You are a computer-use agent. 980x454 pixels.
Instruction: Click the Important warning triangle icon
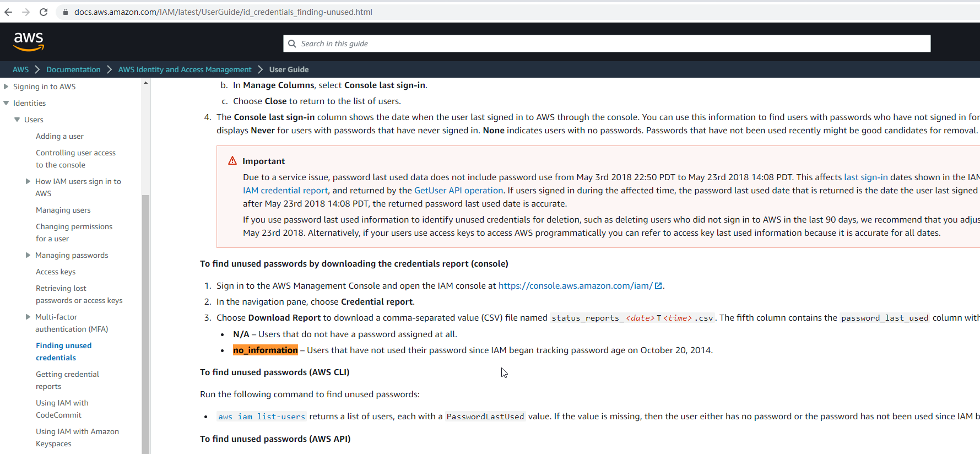(x=232, y=161)
